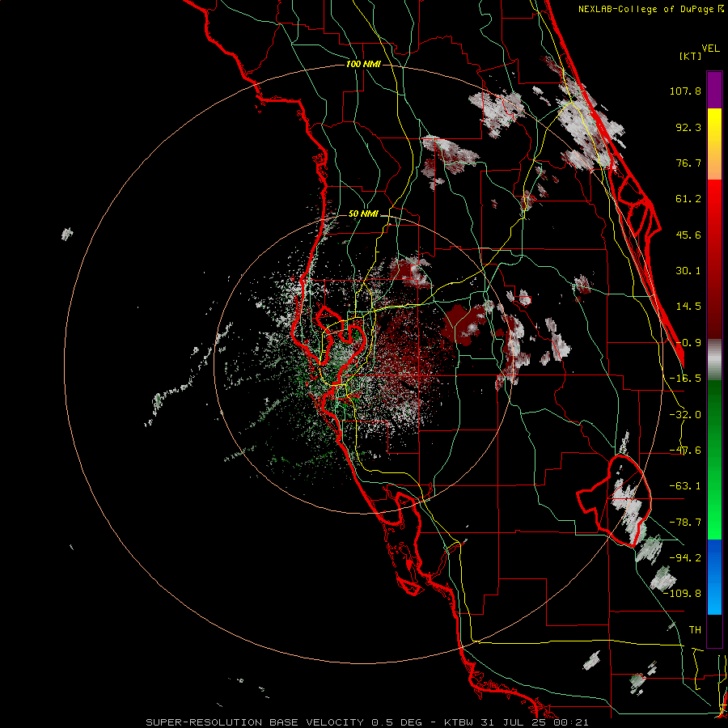The image size is (728, 728).
Task: Click the -63.1 velocity scale value
Action: [685, 486]
